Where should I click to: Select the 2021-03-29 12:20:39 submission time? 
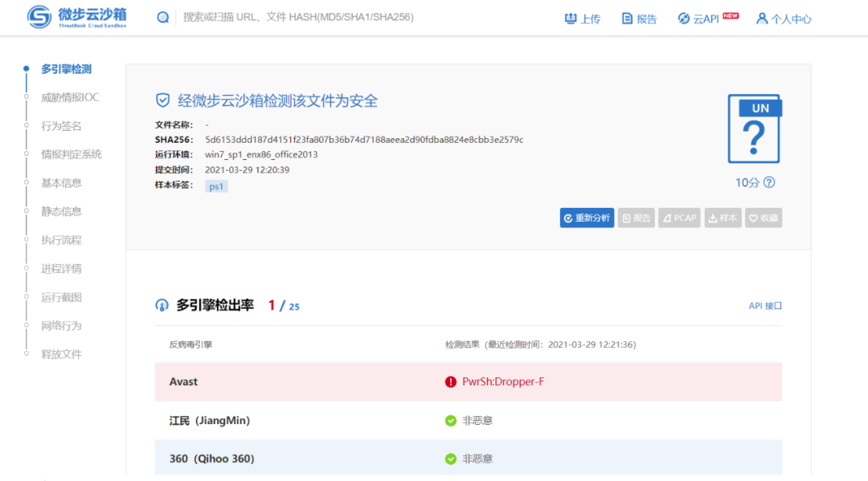[247, 169]
